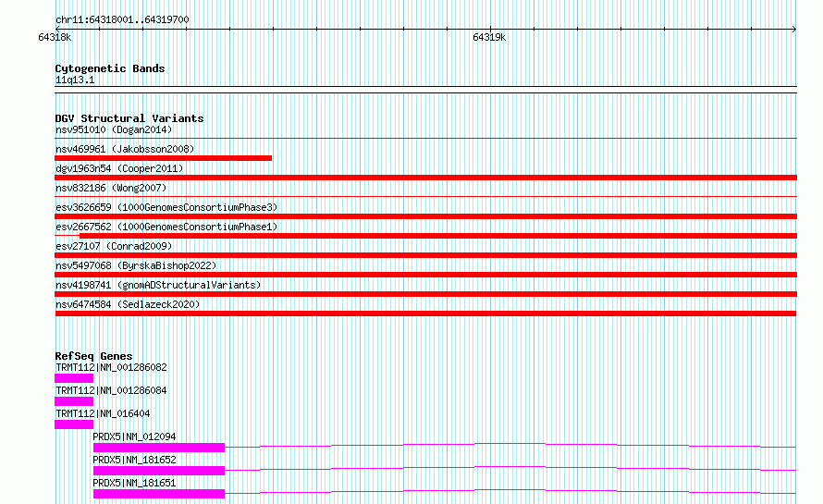823x504 pixels.
Task: Click the PRDX5|NM_181651 gene label
Action: point(134,483)
